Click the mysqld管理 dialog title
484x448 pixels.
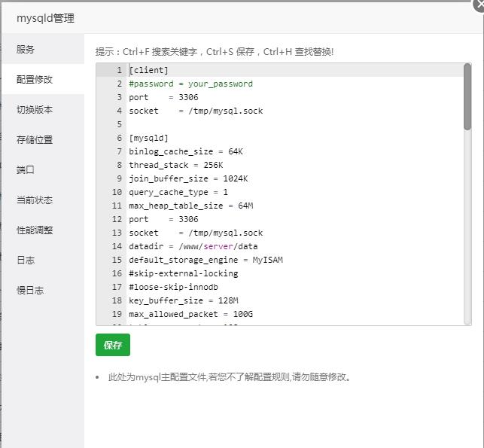[x=45, y=18]
